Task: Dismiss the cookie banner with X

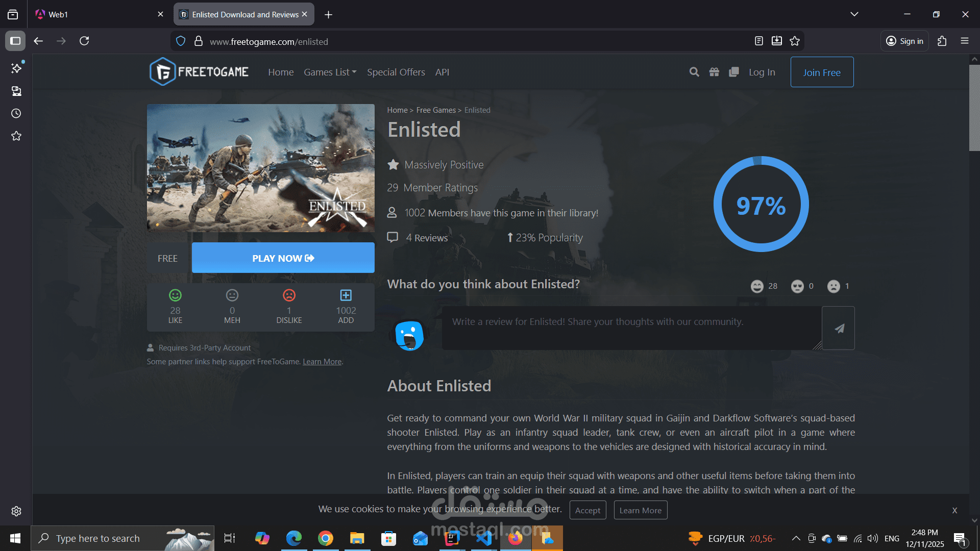Action: pos(954,510)
